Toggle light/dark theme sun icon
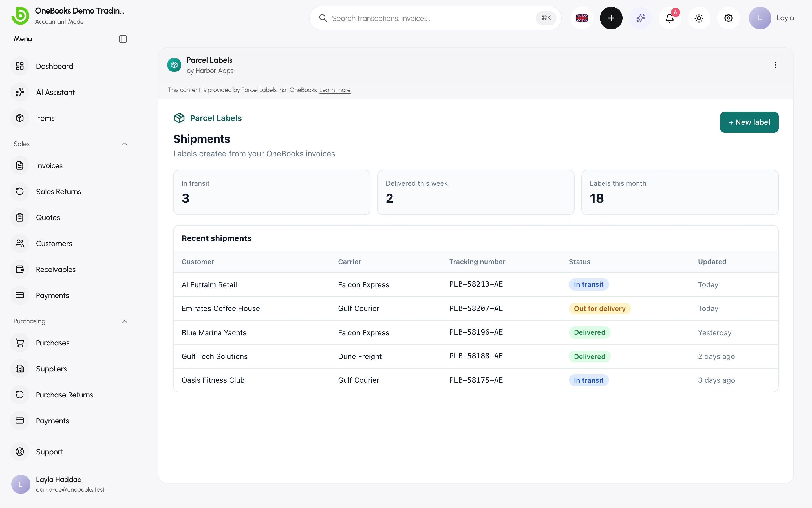Screen dimensions: 812x508 pyautogui.click(x=699, y=18)
